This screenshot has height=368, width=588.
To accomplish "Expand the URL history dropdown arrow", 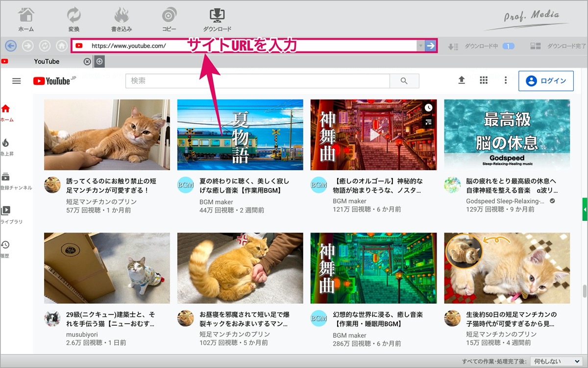I will point(420,46).
